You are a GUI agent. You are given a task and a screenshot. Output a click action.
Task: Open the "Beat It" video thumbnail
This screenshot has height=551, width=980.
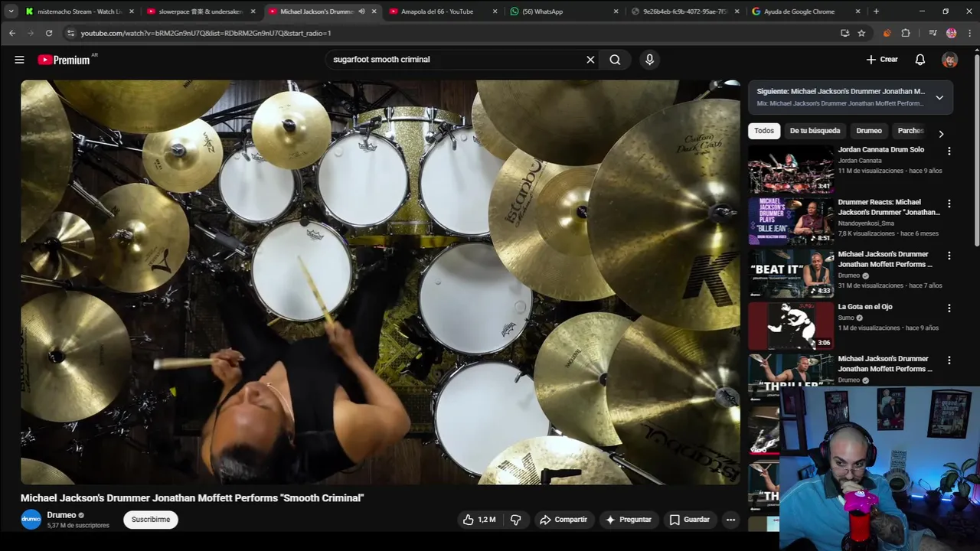(791, 273)
